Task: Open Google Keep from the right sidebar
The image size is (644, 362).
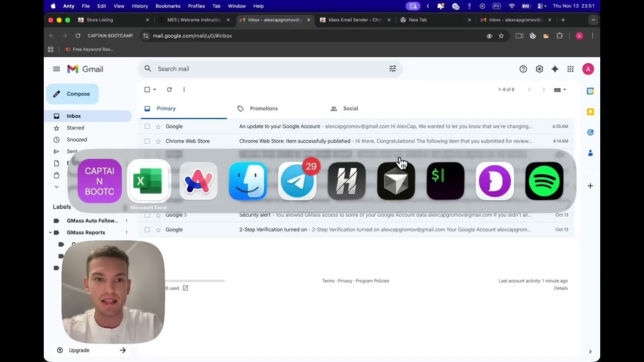Action: 590,112
